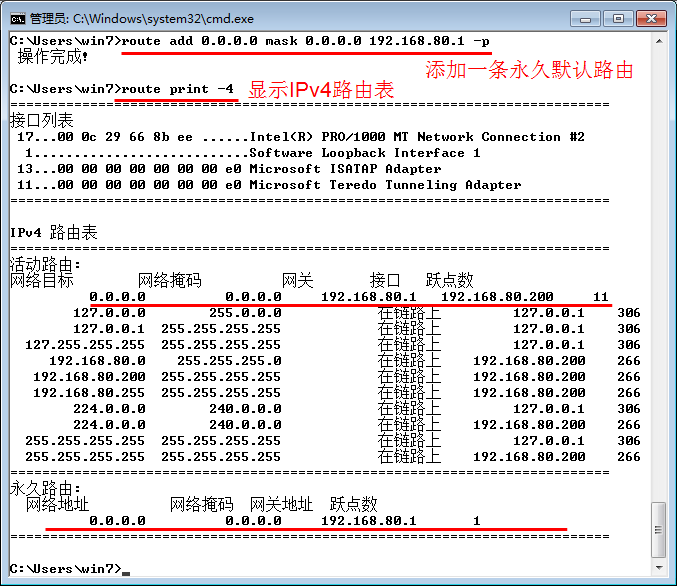Click gateway 192.168.80.1 in active default route
The height and width of the screenshot is (586, 677).
pos(369,297)
